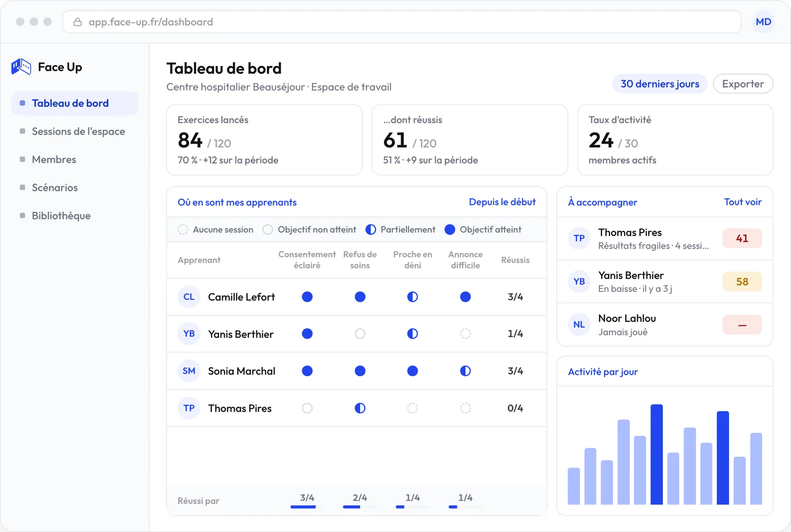Select the Aucune session legend item
The height and width of the screenshot is (532, 791).
tap(215, 230)
